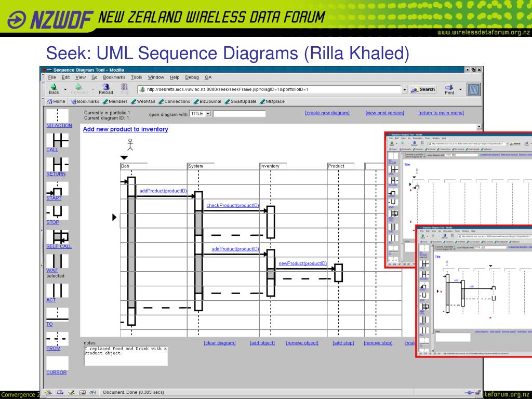Open the WebMail bookmark
The image size is (532, 399).
[143, 101]
